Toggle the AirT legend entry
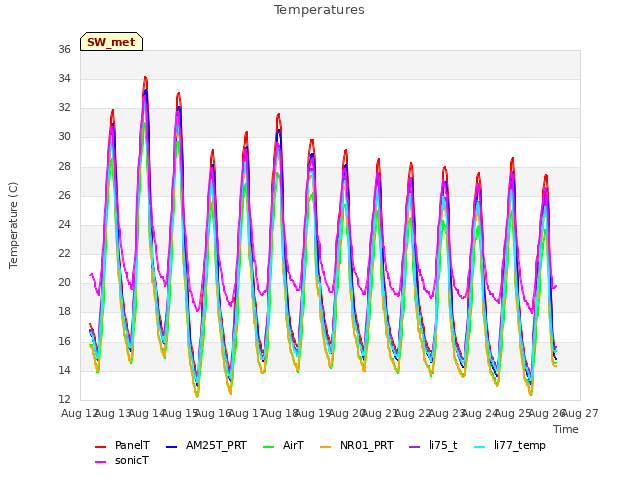 click(x=284, y=445)
